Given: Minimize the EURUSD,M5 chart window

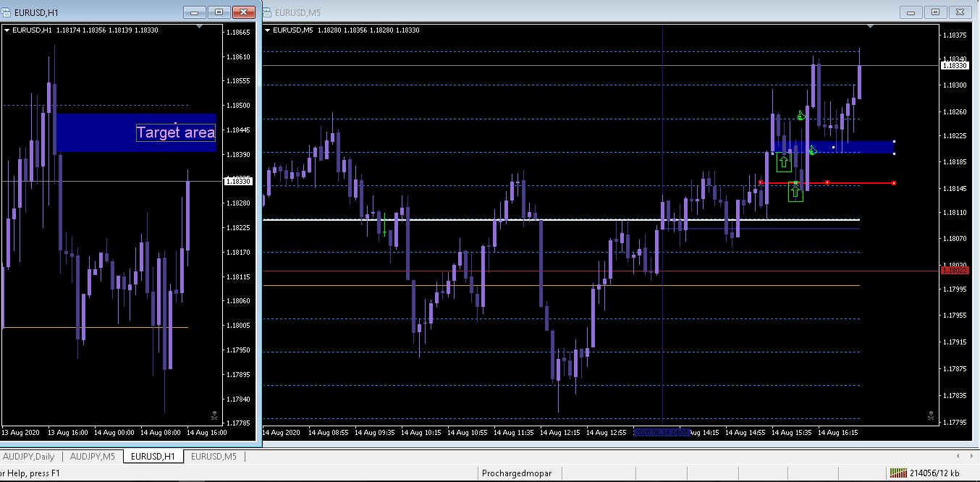Looking at the screenshot, I should 910,12.
